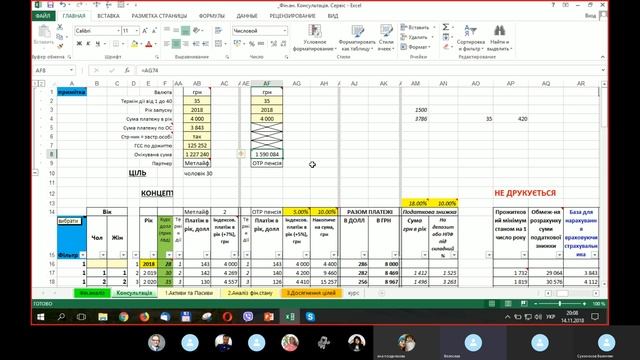Select the Format Painter brush
This screenshot has height=360, width=640.
[x=60, y=46]
